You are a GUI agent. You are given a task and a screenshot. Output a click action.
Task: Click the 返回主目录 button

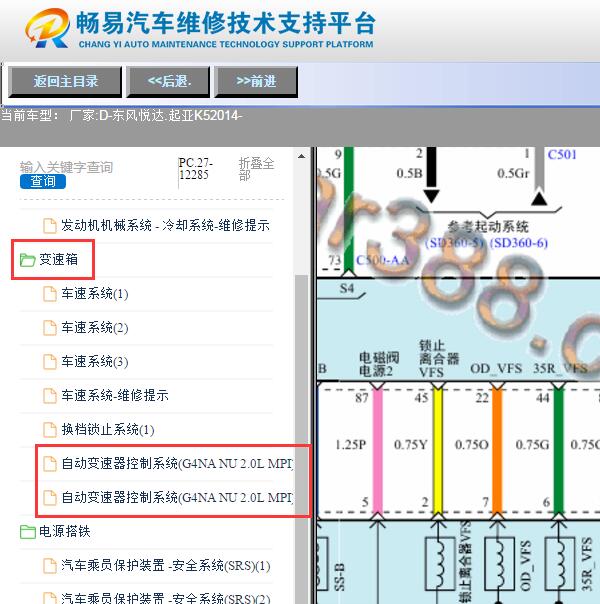(65, 81)
